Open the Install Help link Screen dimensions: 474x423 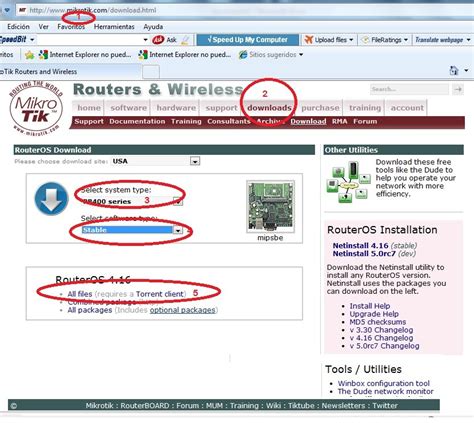pos(370,306)
